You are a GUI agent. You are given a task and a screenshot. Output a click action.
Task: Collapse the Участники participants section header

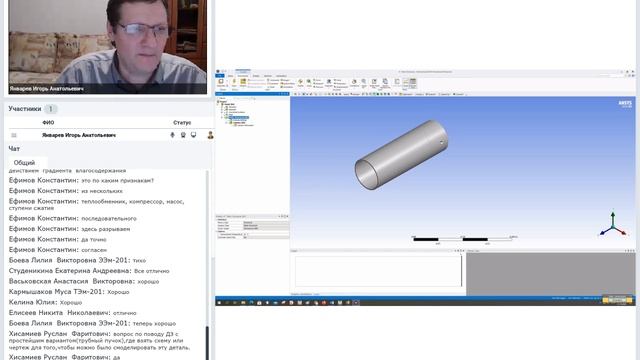tap(25, 109)
